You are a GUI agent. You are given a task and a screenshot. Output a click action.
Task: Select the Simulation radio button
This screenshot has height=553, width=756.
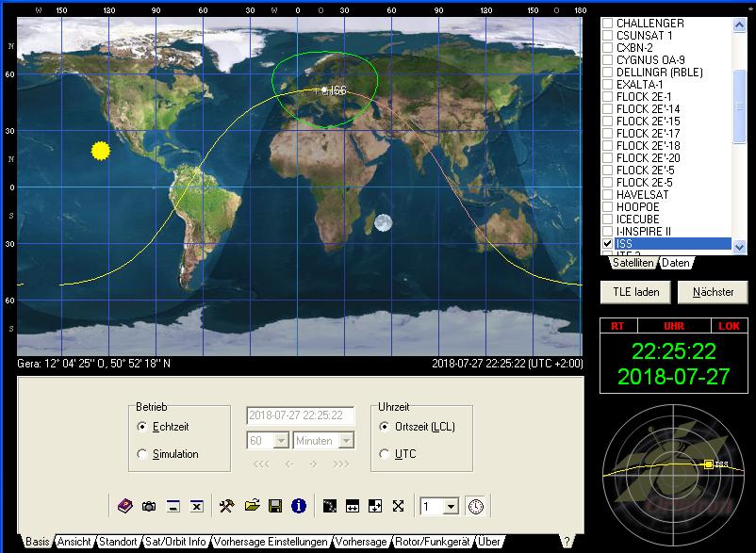click(142, 454)
